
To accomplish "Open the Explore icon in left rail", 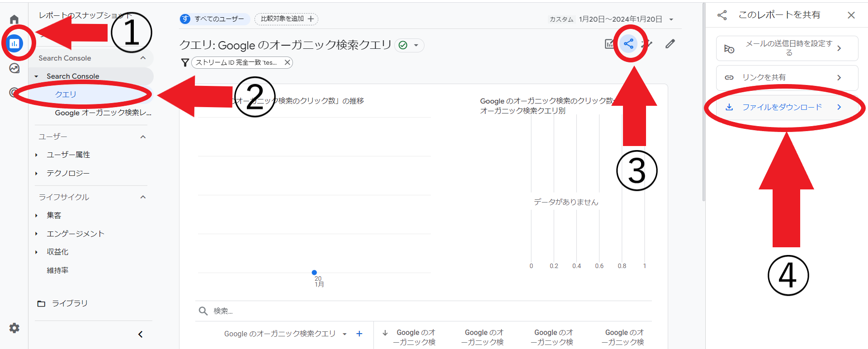I will (14, 68).
